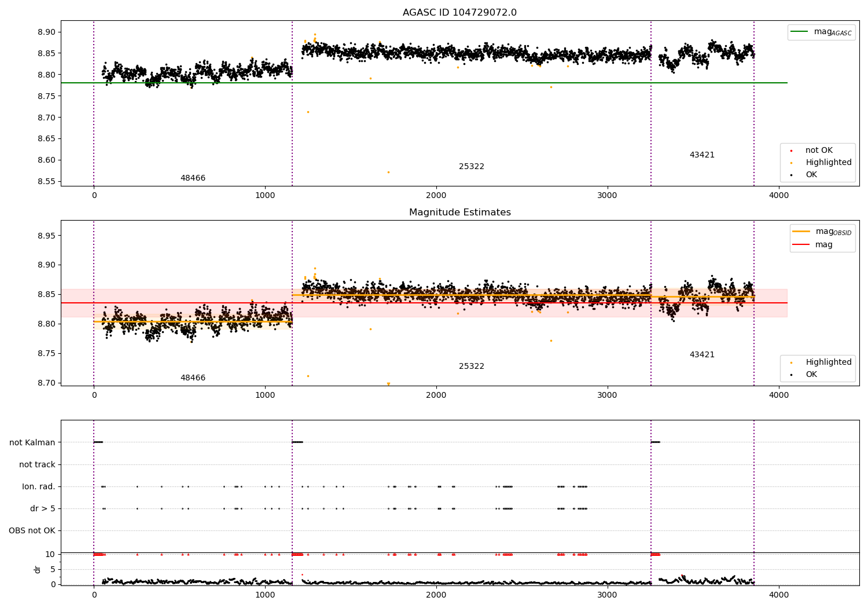Click the 'dr > 5' row label

[43, 509]
